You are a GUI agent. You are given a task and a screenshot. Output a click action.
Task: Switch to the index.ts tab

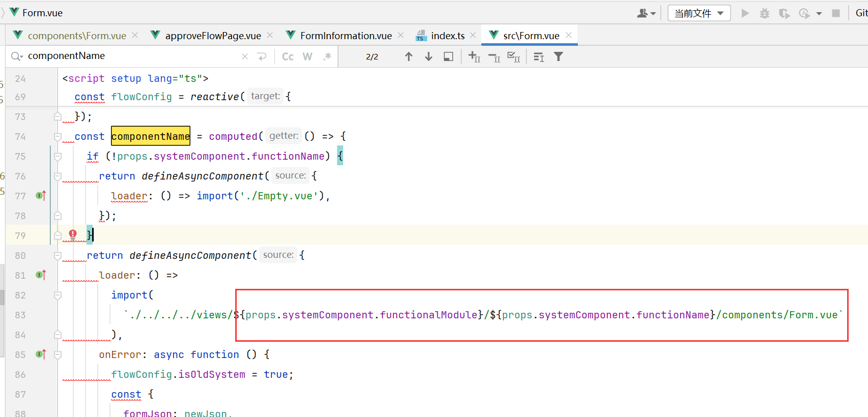(447, 36)
